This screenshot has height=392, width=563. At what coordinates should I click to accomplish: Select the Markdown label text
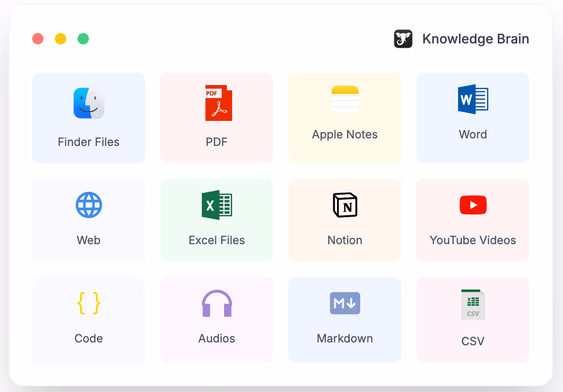click(x=345, y=339)
